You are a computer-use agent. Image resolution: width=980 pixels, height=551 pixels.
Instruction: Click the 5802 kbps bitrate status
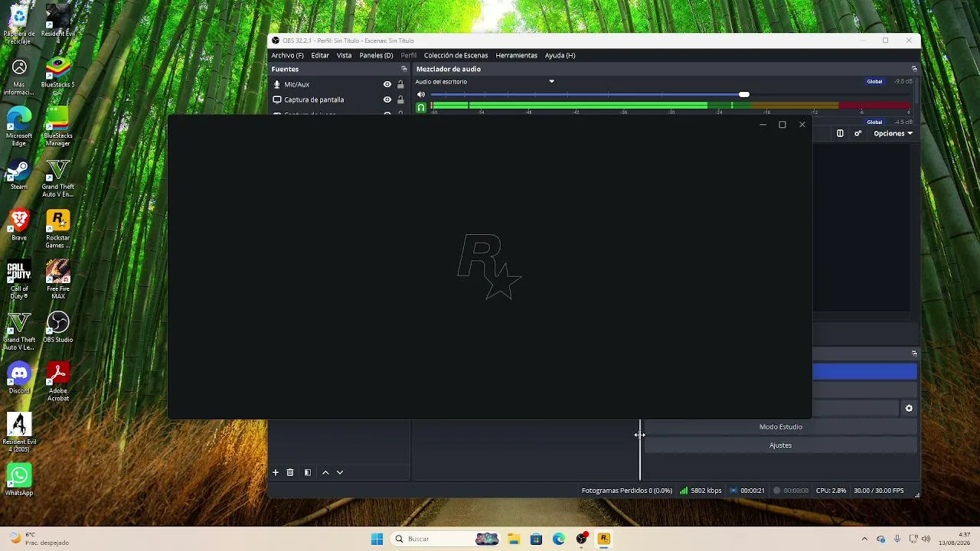[x=701, y=491]
